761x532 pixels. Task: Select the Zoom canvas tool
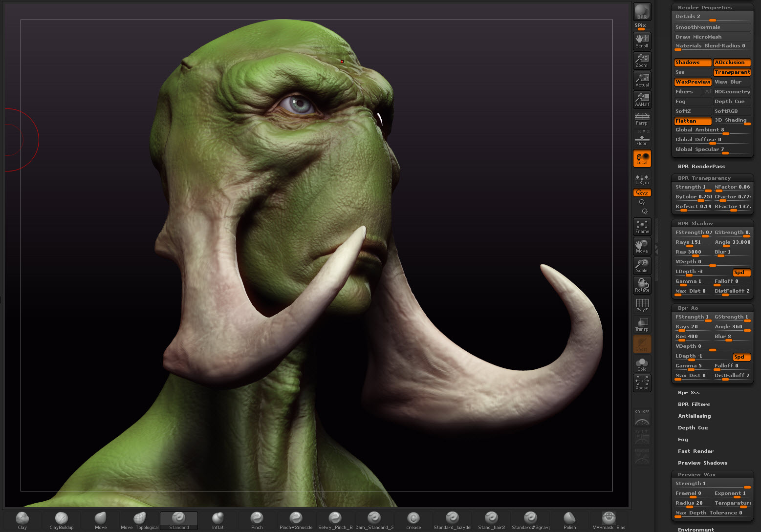(x=642, y=60)
